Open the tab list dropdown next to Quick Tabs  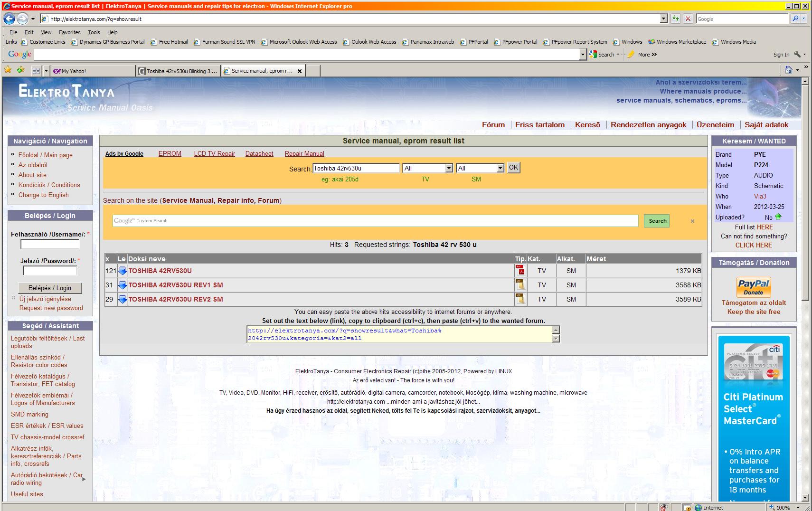(46, 71)
